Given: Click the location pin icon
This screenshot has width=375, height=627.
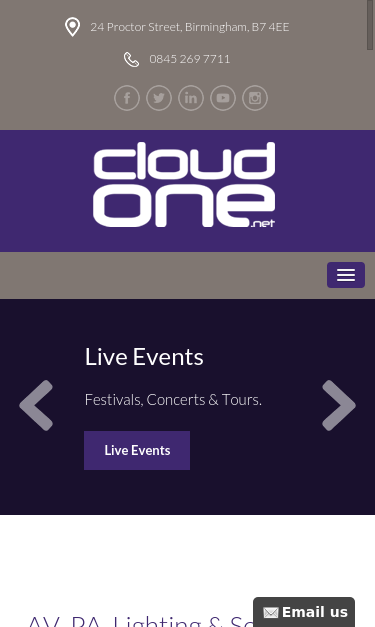Looking at the screenshot, I should pos(72,27).
